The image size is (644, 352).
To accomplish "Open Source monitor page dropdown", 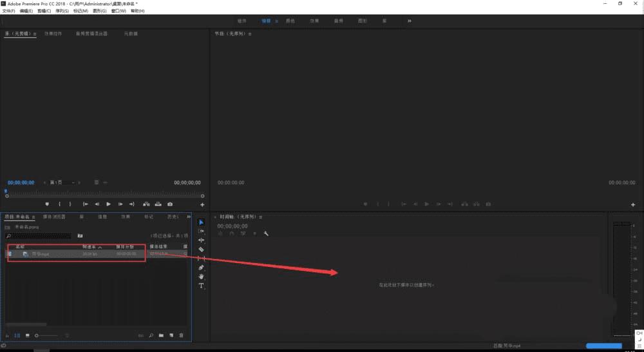I will click(x=63, y=182).
